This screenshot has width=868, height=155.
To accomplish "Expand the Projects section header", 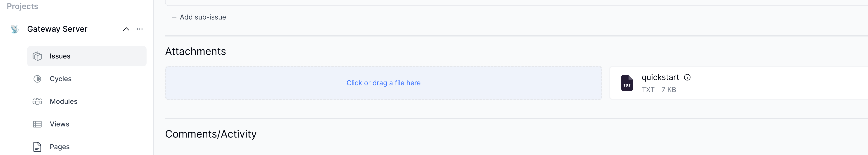I will pos(22,6).
